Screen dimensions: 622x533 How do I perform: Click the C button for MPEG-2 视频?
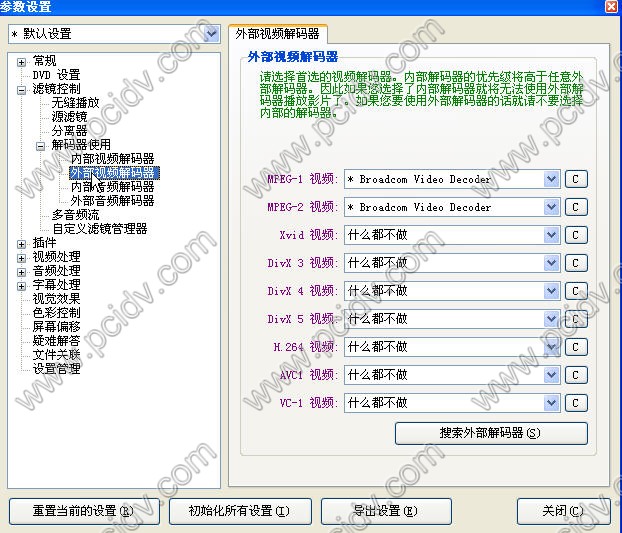point(576,207)
